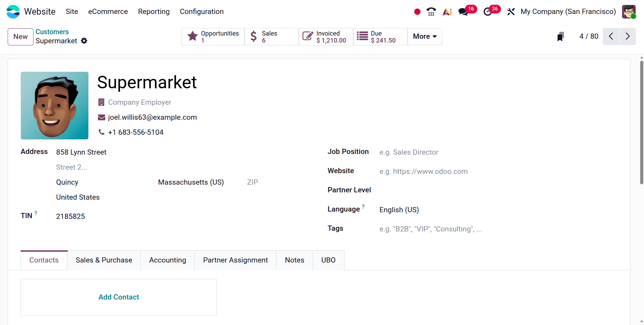Open the State field Massachusetts (US)
The width and height of the screenshot is (644, 325).
coord(198,182)
